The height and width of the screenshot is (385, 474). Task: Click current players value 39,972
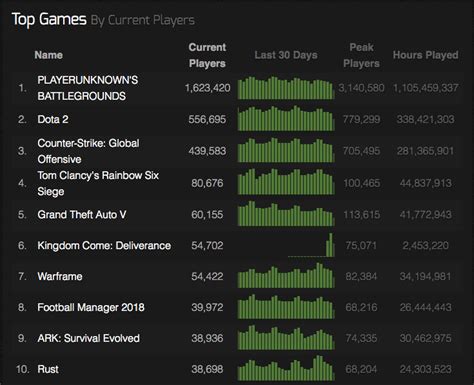click(207, 307)
